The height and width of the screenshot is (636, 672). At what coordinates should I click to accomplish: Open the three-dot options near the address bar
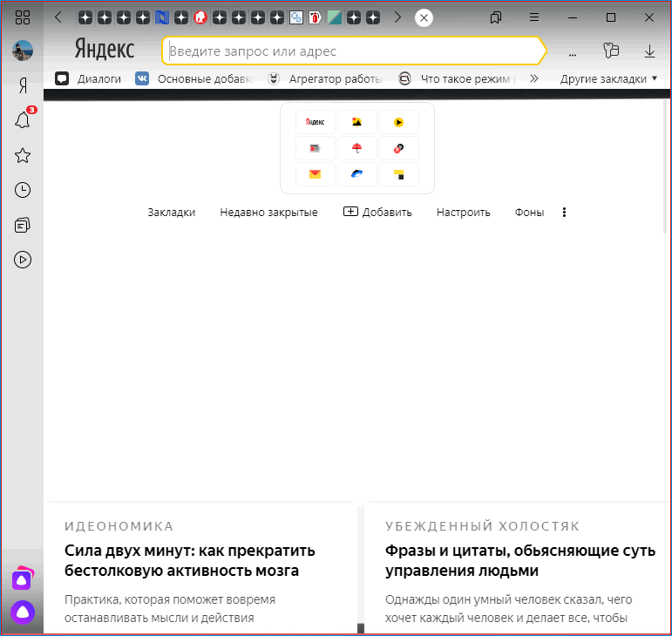point(573,52)
